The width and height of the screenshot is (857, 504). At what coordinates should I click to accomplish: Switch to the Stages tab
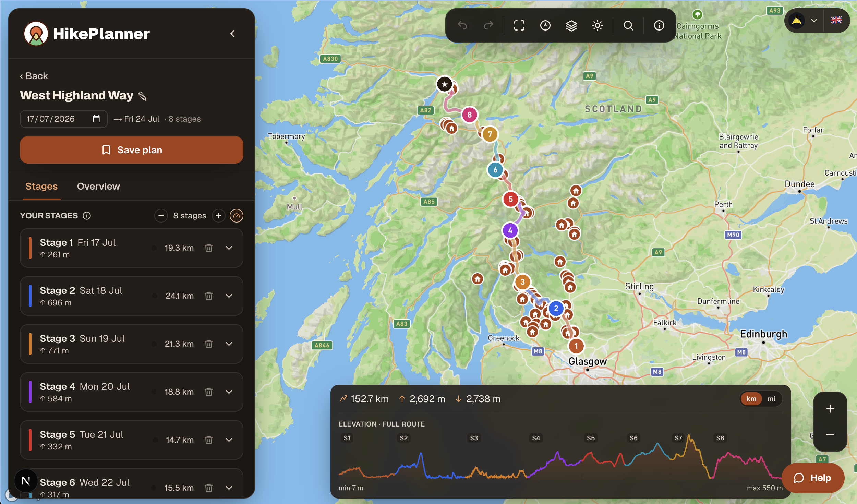point(41,187)
